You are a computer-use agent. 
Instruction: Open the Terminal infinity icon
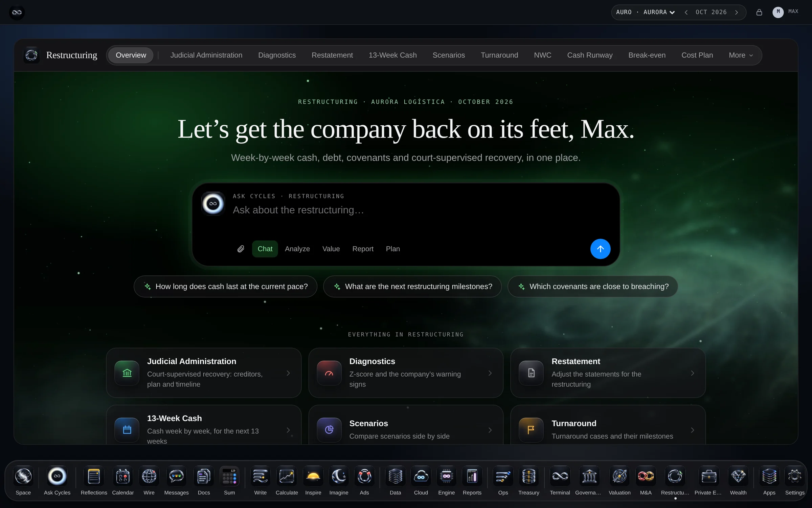tap(560, 477)
